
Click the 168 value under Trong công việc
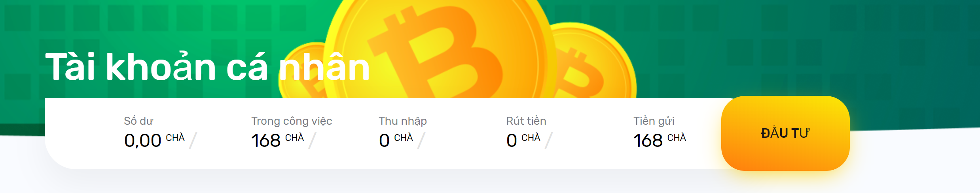[266, 141]
